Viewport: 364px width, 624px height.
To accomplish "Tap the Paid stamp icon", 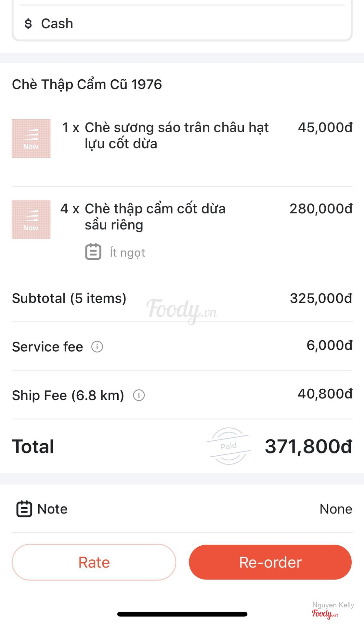I will [x=229, y=446].
